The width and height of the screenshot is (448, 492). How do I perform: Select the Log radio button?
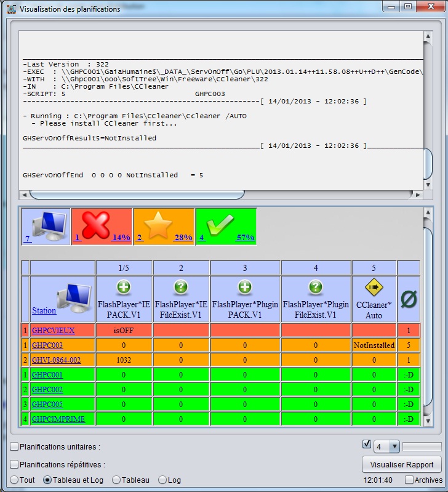tap(163, 480)
